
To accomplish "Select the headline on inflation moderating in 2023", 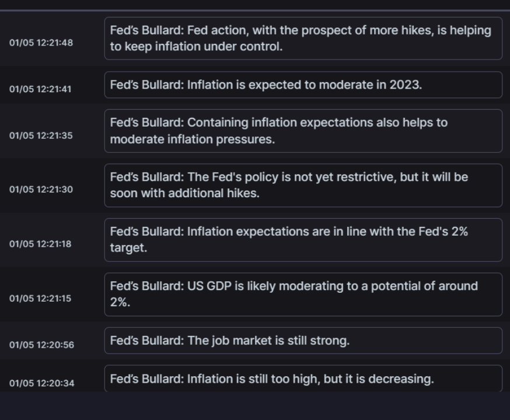I will click(x=303, y=85).
